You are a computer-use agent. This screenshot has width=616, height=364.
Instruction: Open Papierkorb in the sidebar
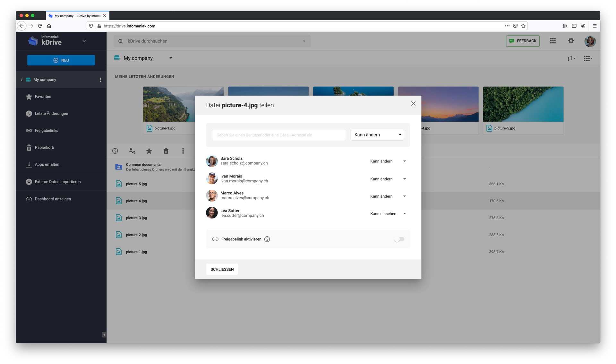(x=40, y=147)
